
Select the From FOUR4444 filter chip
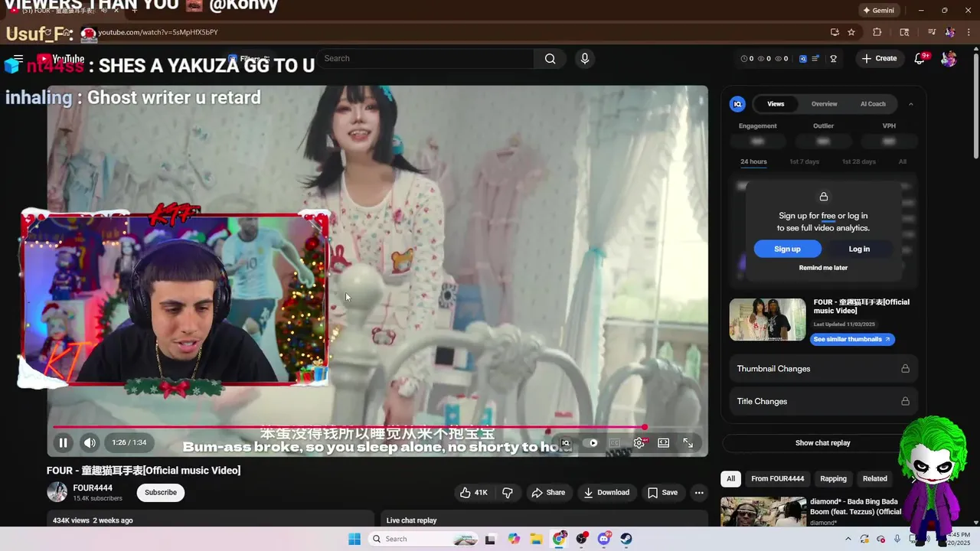tap(777, 479)
